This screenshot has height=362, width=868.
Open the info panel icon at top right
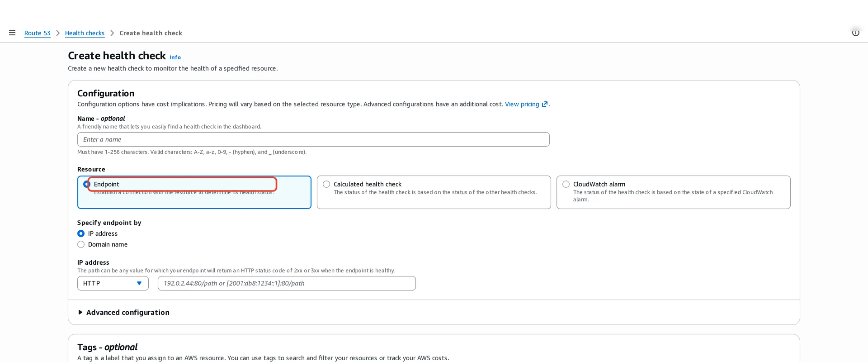[855, 33]
